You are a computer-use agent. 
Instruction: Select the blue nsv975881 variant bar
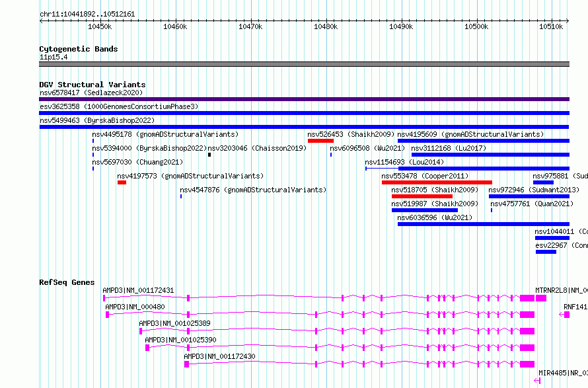click(x=543, y=182)
